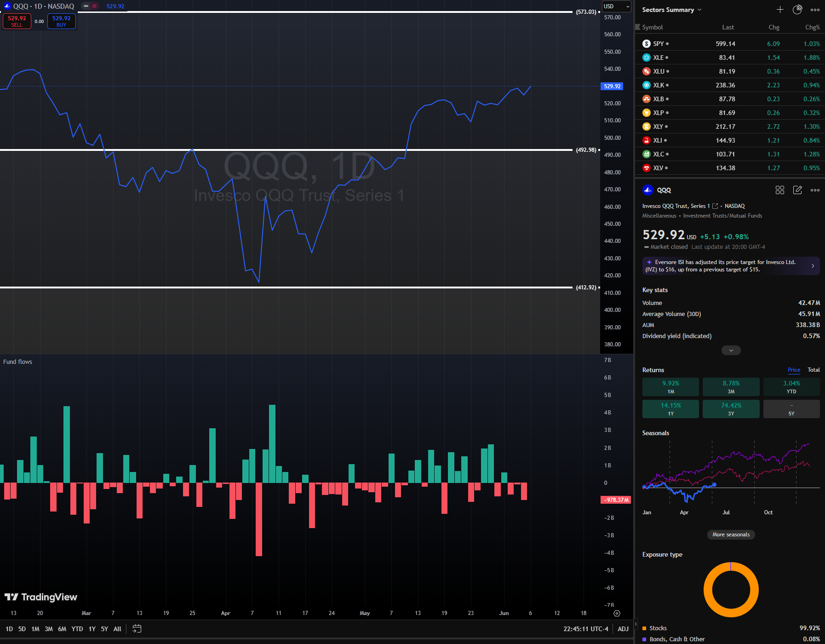Viewport: 825px width, 644px height.
Task: Select the XLE sector icon
Action: point(647,57)
